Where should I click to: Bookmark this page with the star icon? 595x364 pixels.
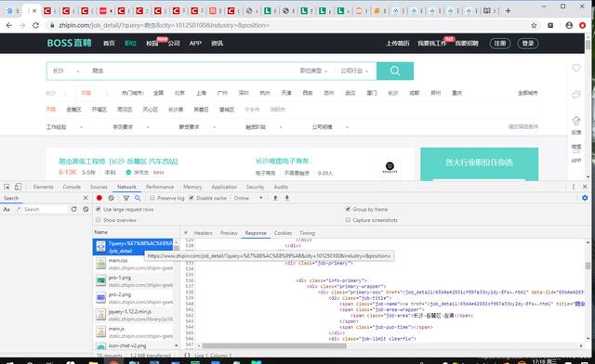534,25
